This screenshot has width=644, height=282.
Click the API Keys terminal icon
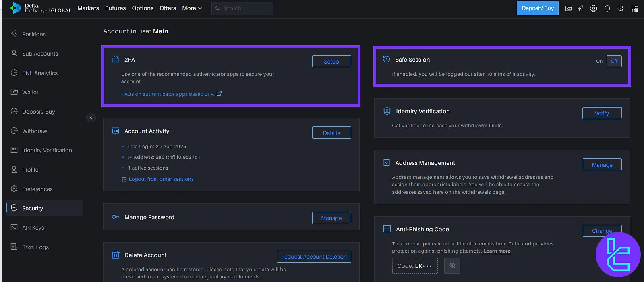[14, 228]
